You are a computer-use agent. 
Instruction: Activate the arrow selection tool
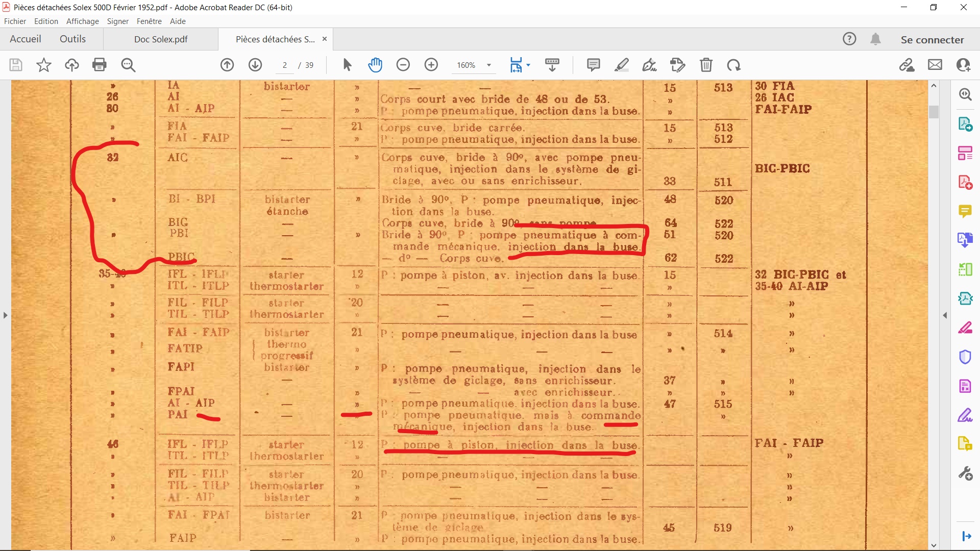(x=348, y=65)
